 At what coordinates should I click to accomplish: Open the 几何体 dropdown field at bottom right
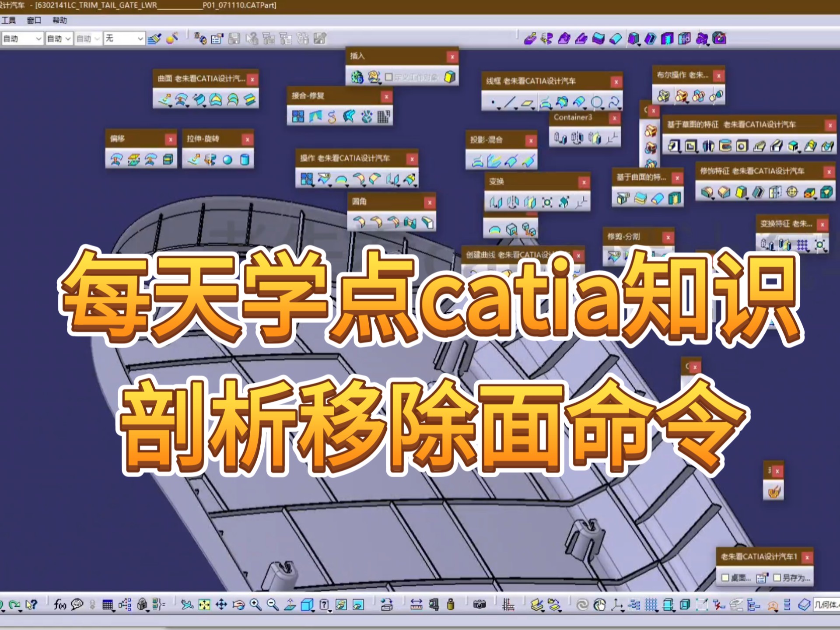826,605
